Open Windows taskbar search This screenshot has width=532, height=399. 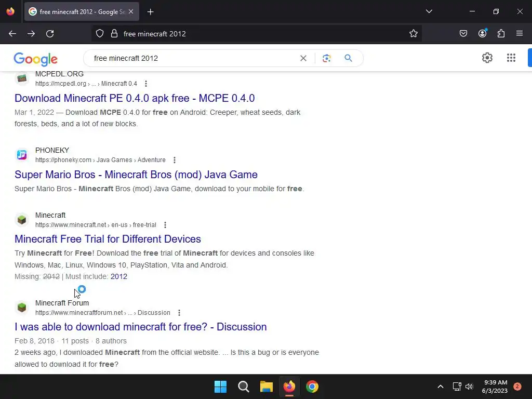244,387
